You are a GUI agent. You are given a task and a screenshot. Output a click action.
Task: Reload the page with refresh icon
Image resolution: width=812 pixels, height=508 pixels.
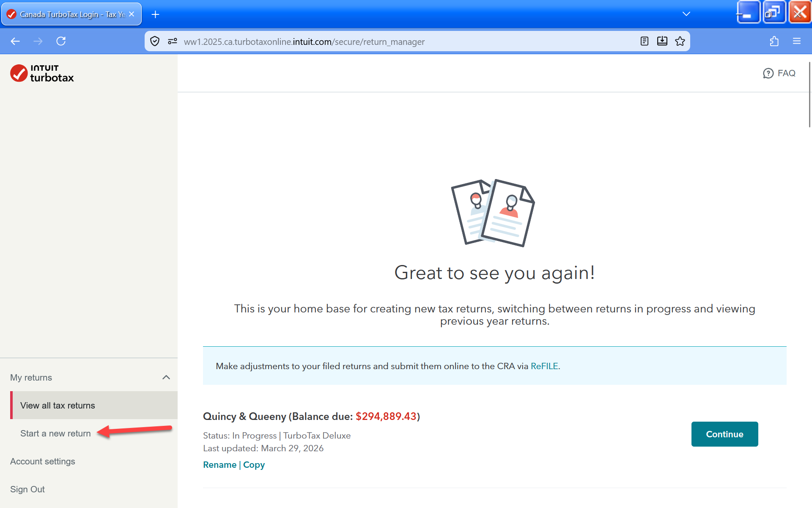tap(61, 41)
